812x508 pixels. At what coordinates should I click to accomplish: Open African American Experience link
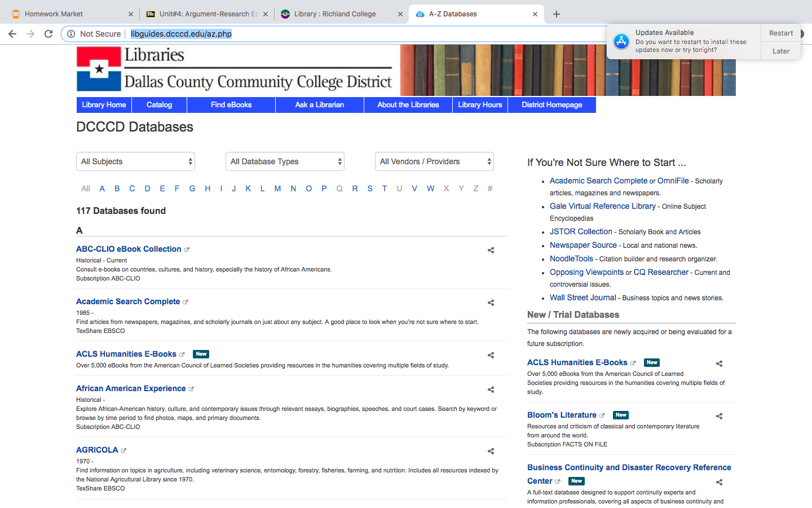point(131,388)
